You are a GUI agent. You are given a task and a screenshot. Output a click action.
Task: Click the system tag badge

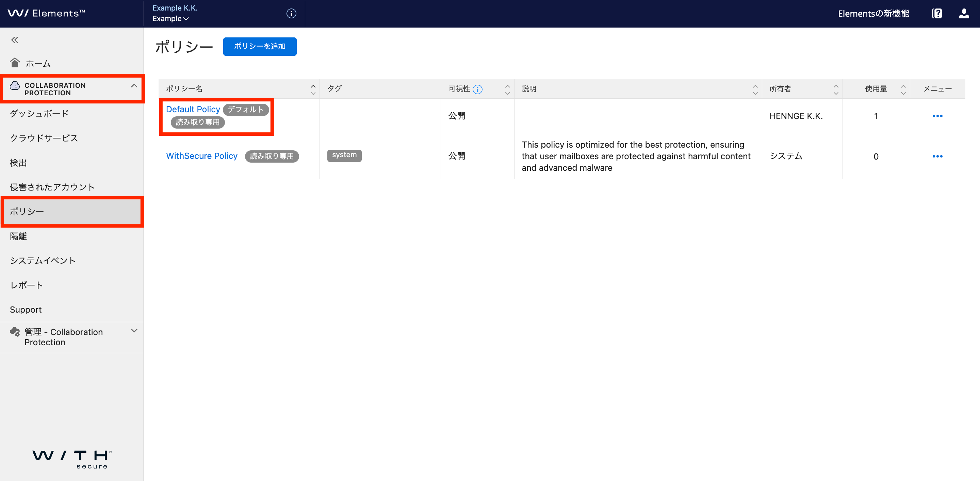(344, 155)
